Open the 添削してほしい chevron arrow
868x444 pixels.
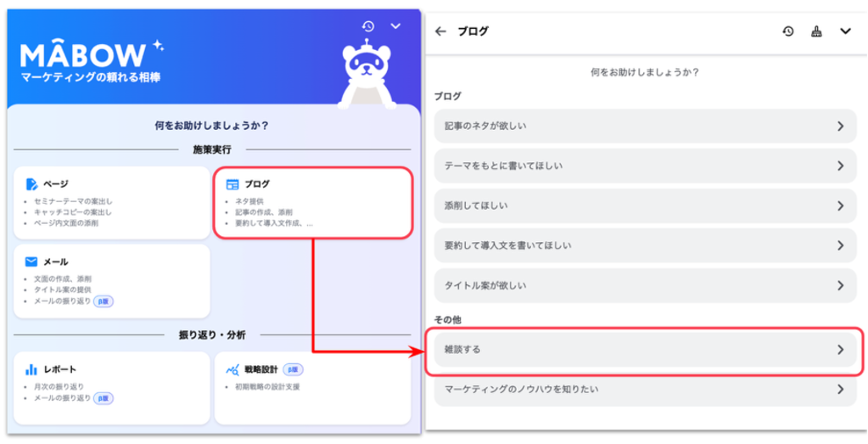tap(840, 205)
